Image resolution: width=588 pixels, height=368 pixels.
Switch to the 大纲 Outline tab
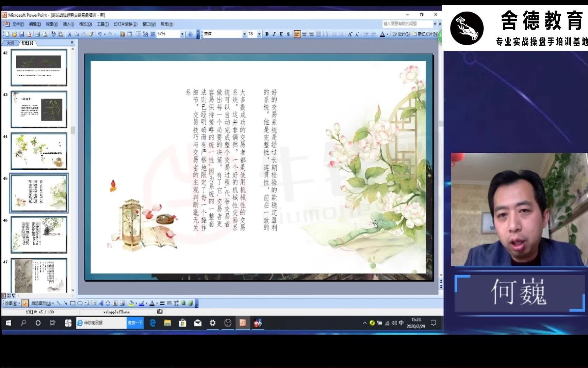click(11, 43)
